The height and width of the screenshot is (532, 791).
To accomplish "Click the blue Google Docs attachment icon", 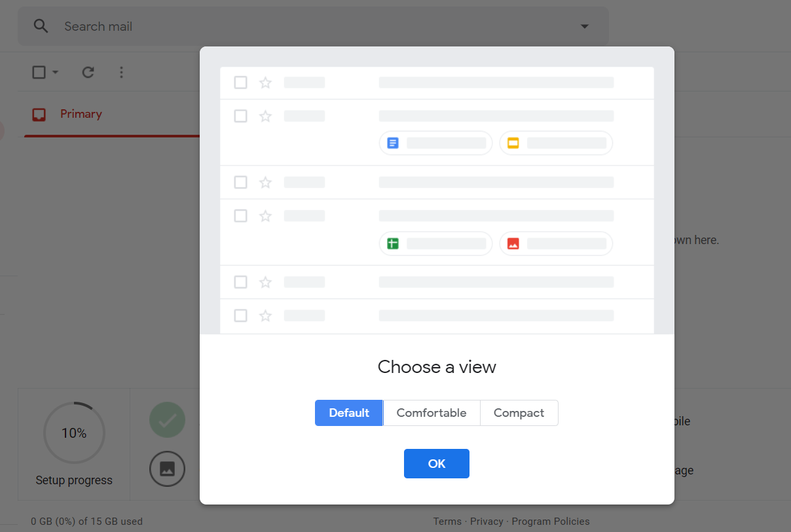I will click(392, 143).
